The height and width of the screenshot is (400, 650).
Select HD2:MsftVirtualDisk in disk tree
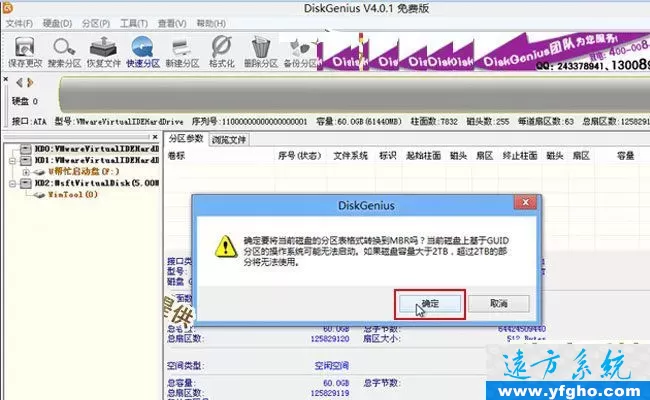(x=97, y=183)
